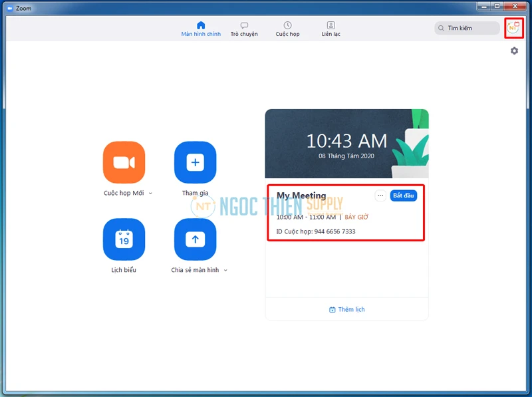Click the 10:00 AM - 11:00 AM time text
532x397 pixels.
coord(306,217)
